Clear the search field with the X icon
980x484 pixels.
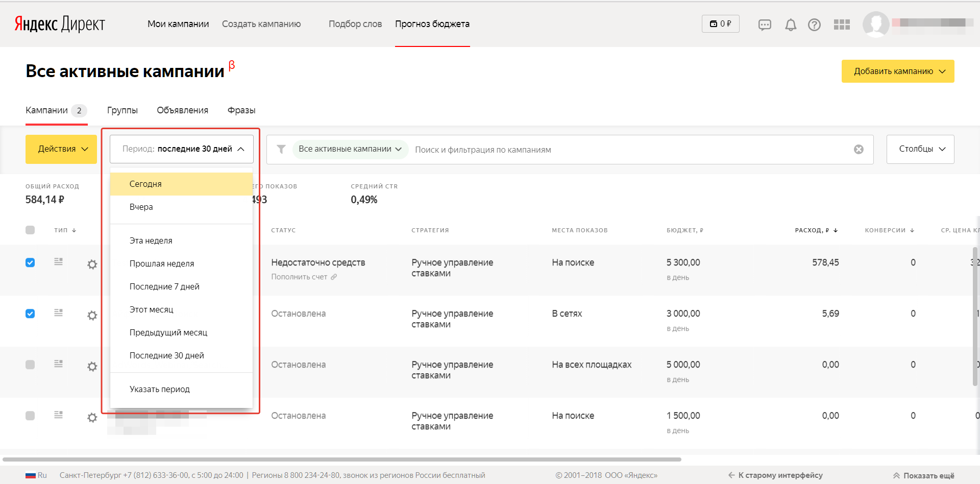(x=859, y=149)
